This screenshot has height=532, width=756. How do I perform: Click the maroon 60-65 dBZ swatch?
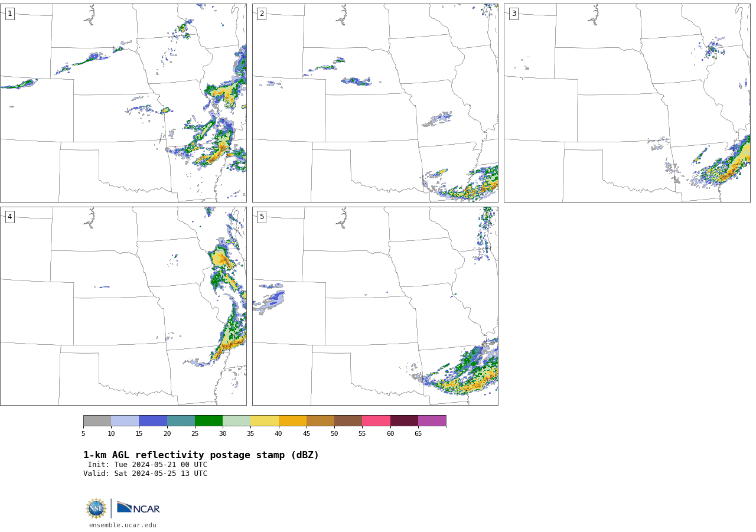pyautogui.click(x=404, y=420)
